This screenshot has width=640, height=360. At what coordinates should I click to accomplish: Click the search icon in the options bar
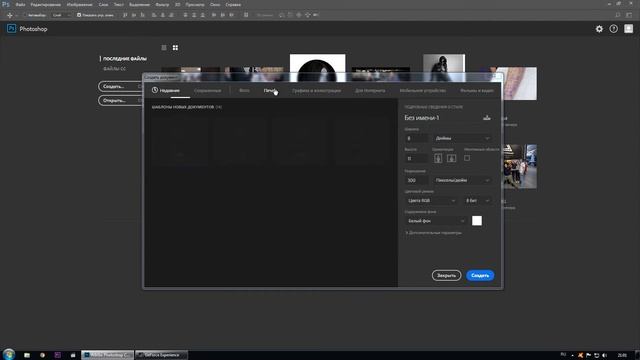coord(618,15)
